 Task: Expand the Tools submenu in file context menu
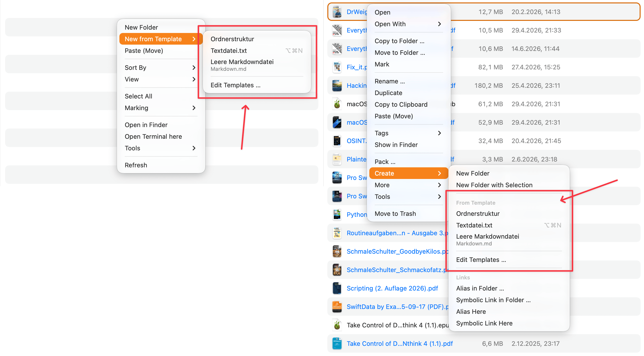[408, 197]
